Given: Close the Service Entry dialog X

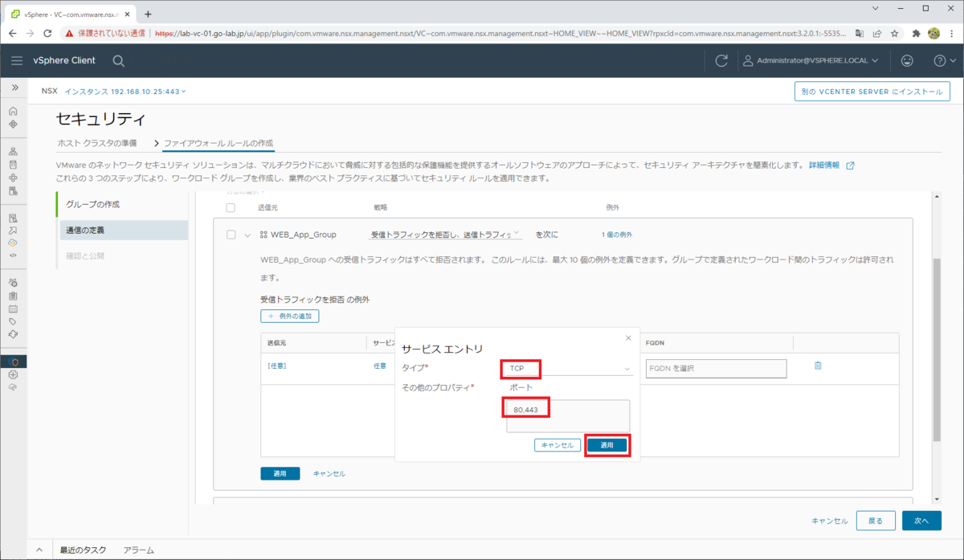Looking at the screenshot, I should [628, 338].
